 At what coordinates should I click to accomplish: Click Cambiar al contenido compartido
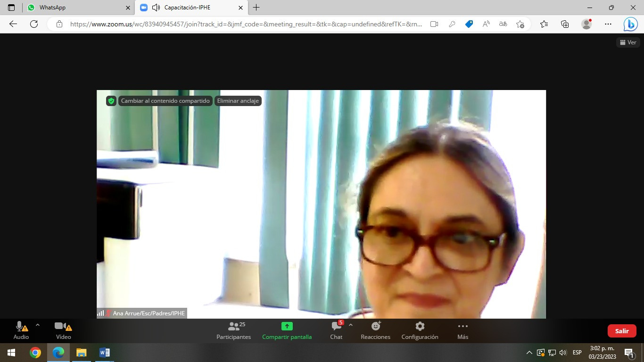point(165,101)
